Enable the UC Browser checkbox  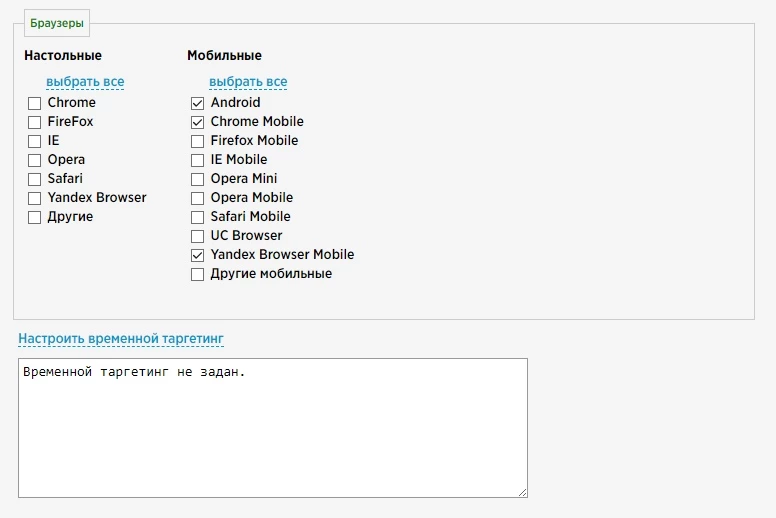(197, 236)
